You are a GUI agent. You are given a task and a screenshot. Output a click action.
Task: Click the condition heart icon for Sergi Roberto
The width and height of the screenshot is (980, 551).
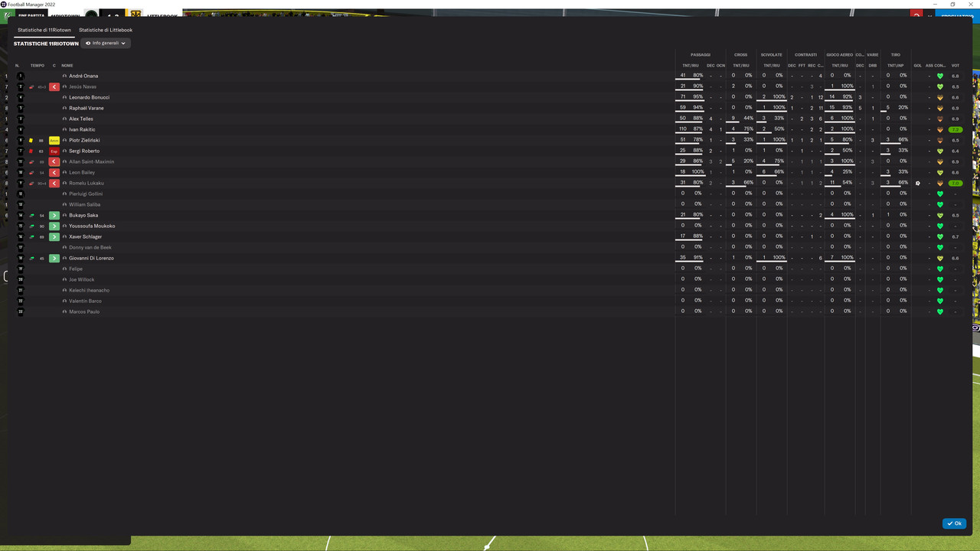[x=940, y=152]
